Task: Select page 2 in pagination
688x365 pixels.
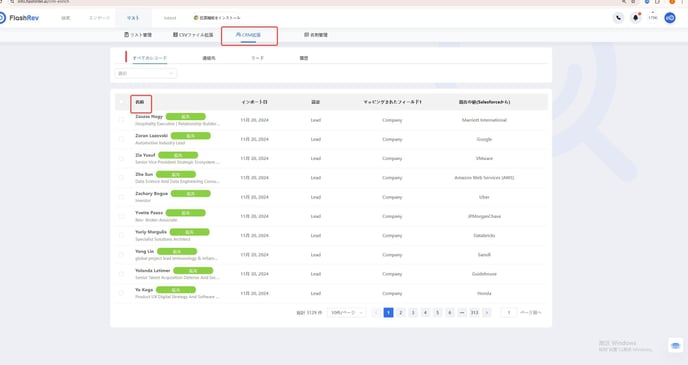Action: tap(401, 312)
